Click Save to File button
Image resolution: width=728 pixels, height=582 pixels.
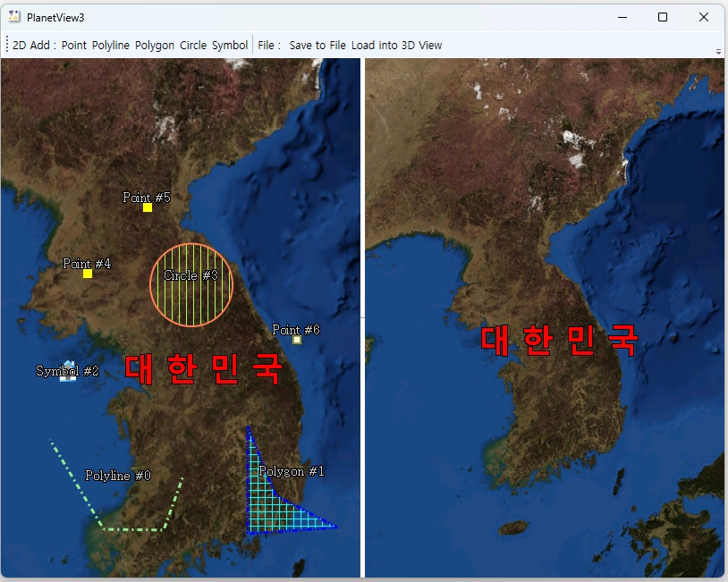click(x=317, y=45)
